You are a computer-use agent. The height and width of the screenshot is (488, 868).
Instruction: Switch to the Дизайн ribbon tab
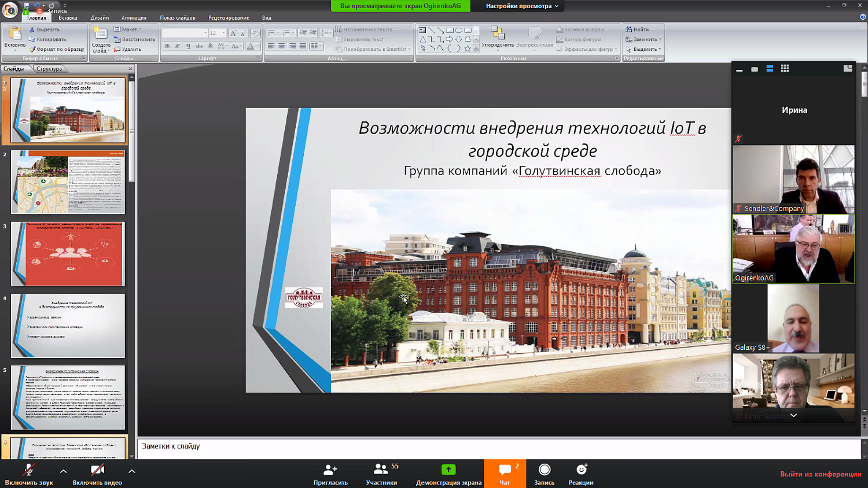pyautogui.click(x=100, y=18)
